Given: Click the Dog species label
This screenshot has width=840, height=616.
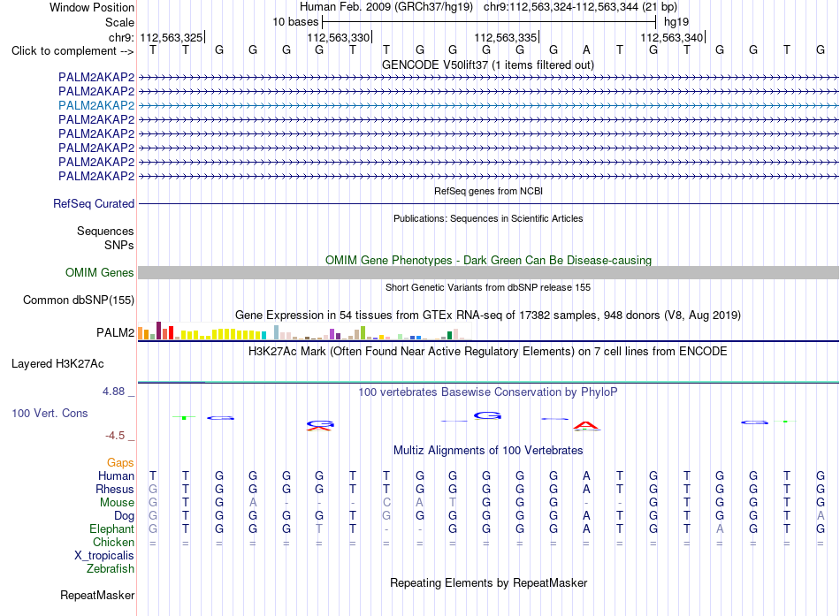Looking at the screenshot, I should (125, 516).
